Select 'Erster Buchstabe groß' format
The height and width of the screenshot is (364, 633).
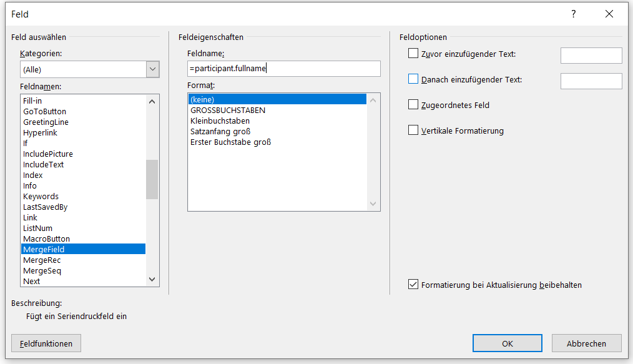coord(230,142)
